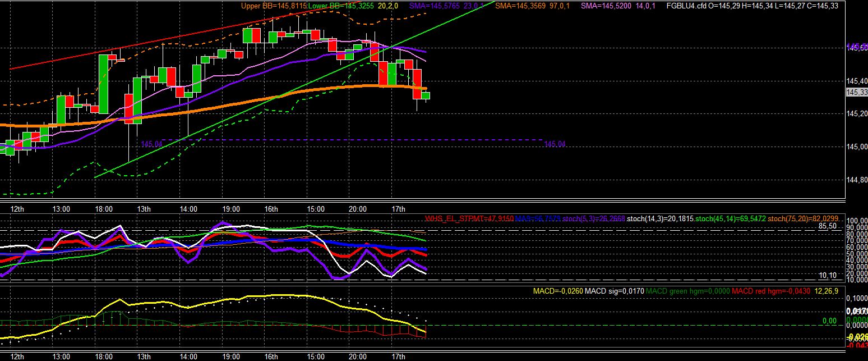Click the O=145,29 open price value

pos(723,6)
